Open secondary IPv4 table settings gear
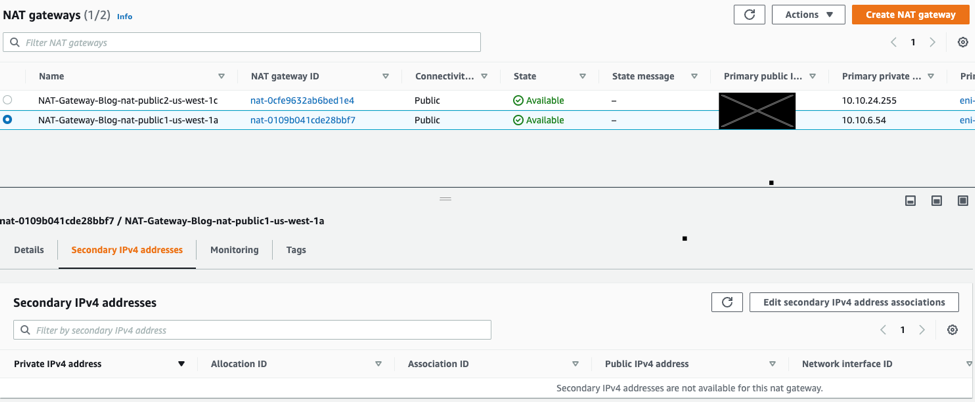Viewport: 977px width, 402px height. coord(952,330)
